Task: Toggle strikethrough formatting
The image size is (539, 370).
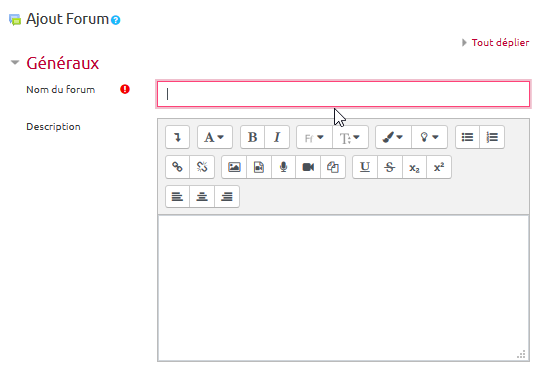Action: coord(390,167)
